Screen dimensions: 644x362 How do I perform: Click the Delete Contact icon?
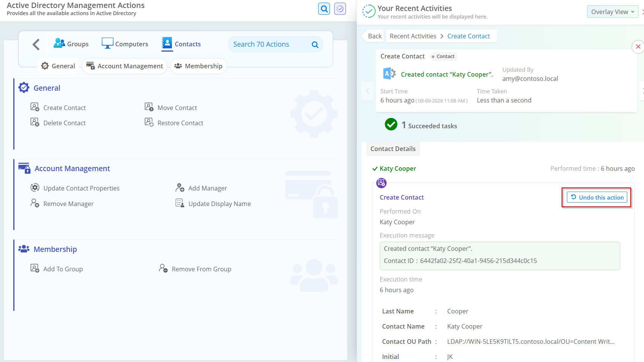[35, 123]
